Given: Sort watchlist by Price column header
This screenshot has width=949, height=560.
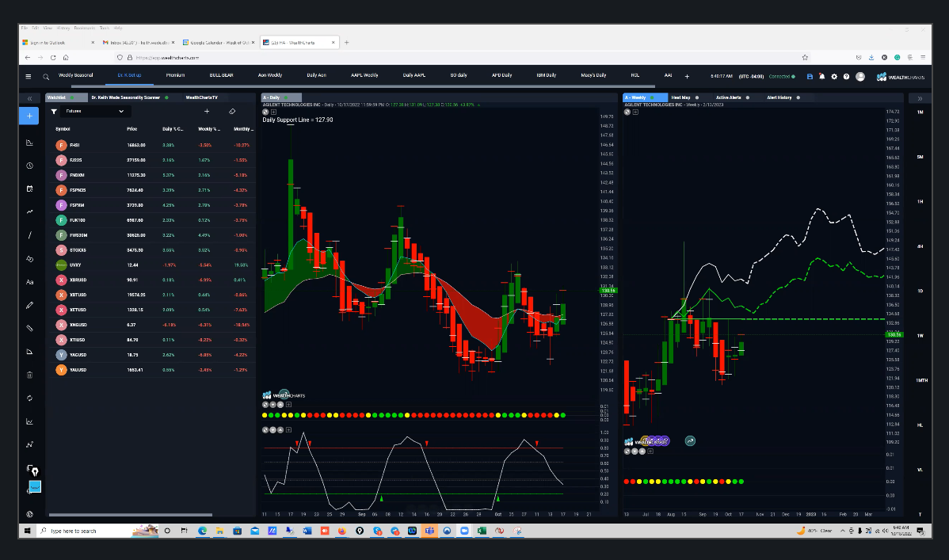Looking at the screenshot, I should pos(132,129).
